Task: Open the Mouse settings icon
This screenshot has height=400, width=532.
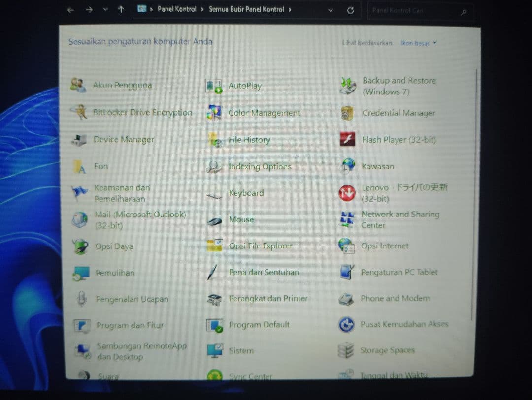Action: 241,219
